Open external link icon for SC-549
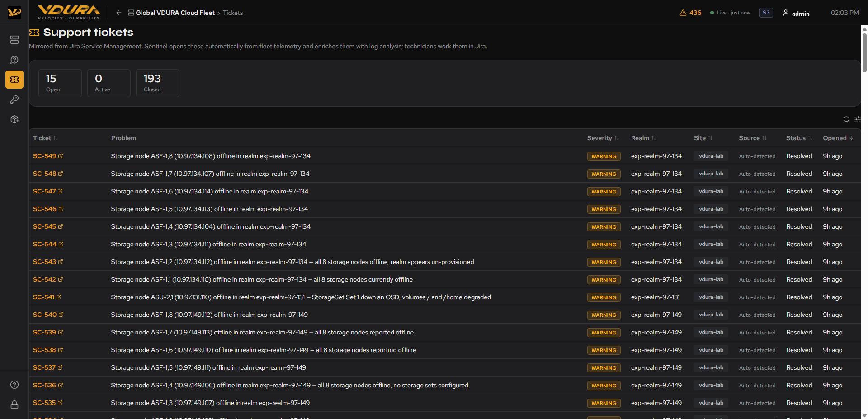Viewport: 868px width, 419px height. click(x=61, y=156)
